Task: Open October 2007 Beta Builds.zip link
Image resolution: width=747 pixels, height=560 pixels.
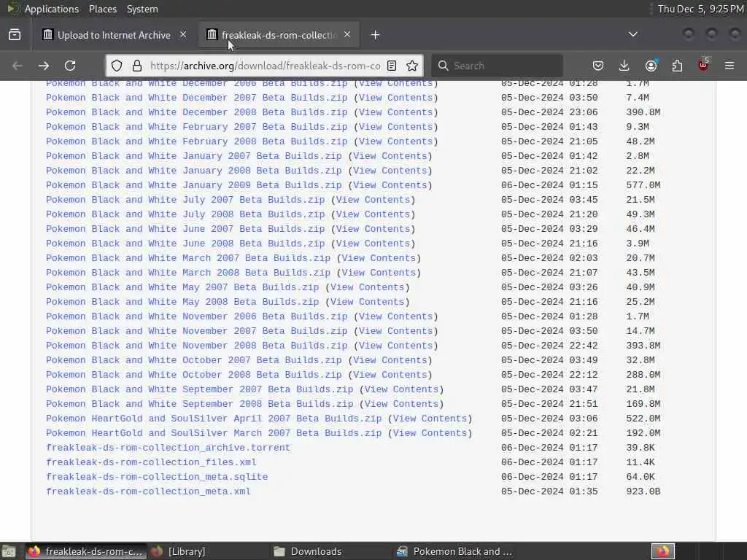Action: pos(193,360)
